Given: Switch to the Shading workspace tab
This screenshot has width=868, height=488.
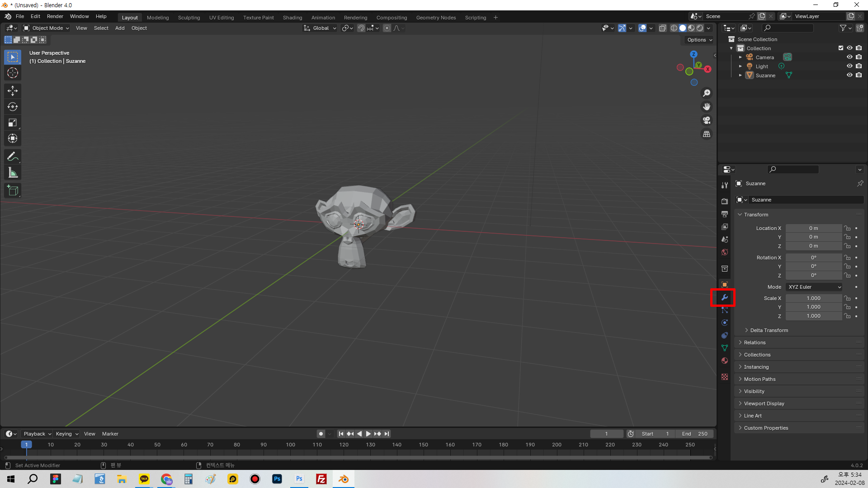Looking at the screenshot, I should [x=292, y=18].
